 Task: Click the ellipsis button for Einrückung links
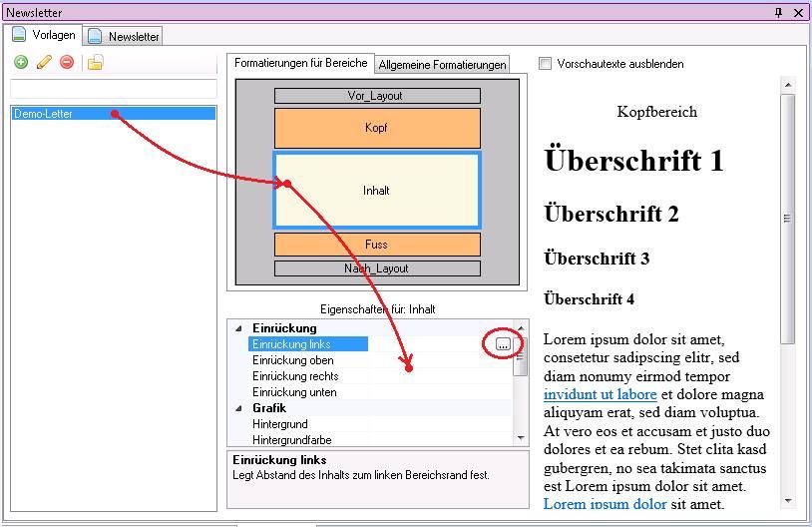(x=503, y=344)
